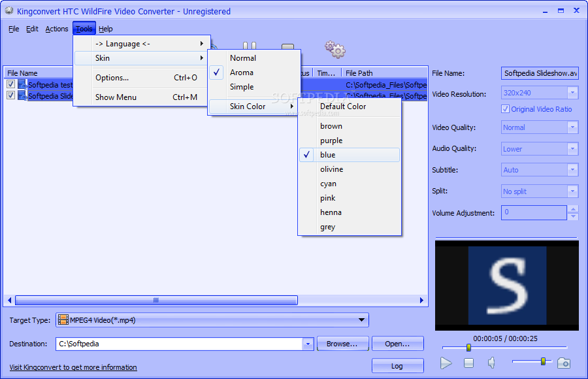Expand the Language submenu
The height and width of the screenshot is (379, 588).
click(x=142, y=44)
